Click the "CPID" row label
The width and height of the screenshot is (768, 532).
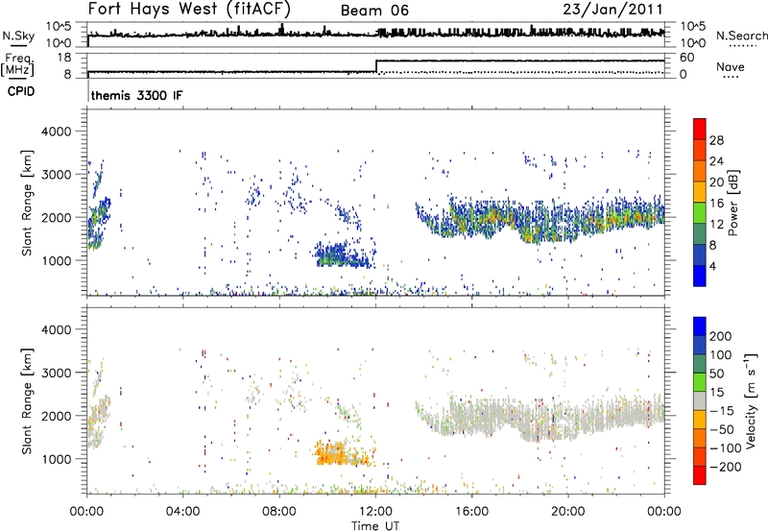21,91
